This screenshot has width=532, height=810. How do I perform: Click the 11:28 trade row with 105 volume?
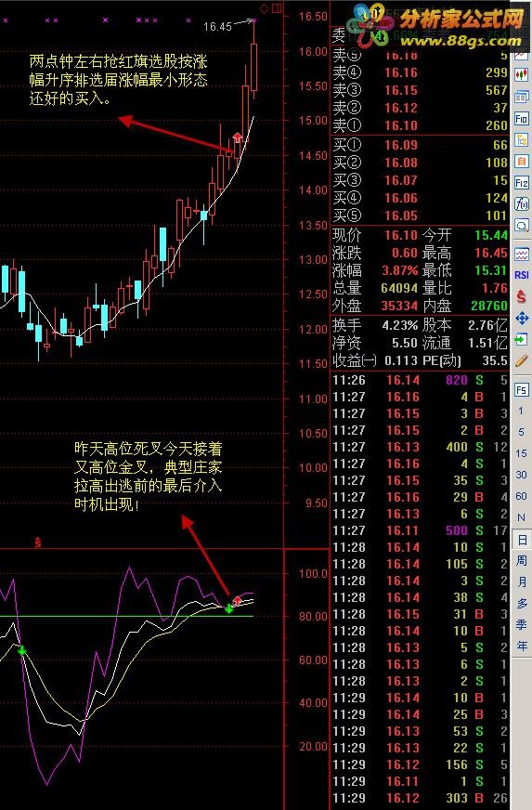tap(420, 564)
